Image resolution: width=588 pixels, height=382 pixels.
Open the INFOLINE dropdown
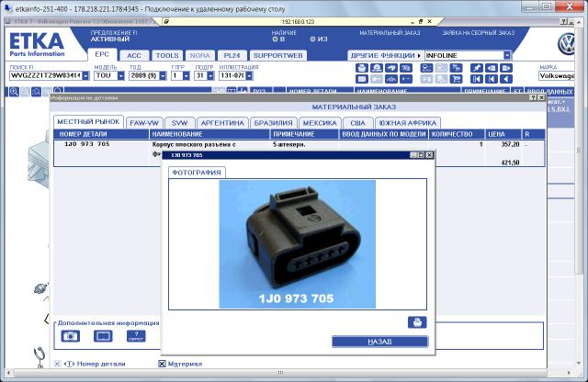507,55
